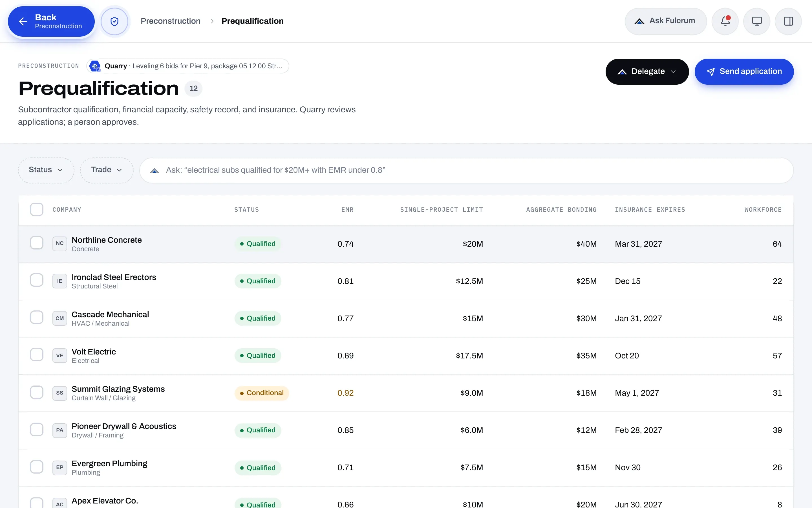
Task: Check the Volt Electric row checkbox
Action: [x=37, y=355]
